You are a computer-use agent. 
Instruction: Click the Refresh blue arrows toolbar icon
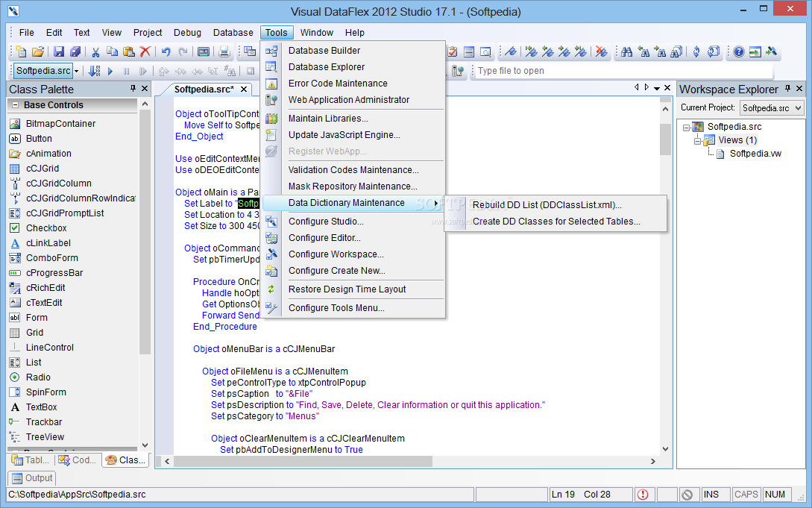696,51
